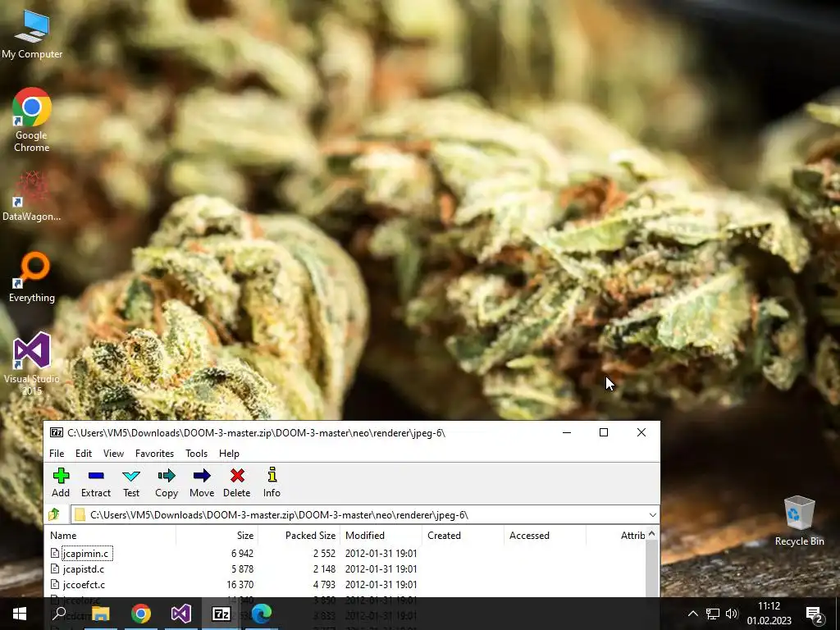This screenshot has width=840, height=630.
Task: Select the jcapimin.c file
Action: click(x=85, y=554)
